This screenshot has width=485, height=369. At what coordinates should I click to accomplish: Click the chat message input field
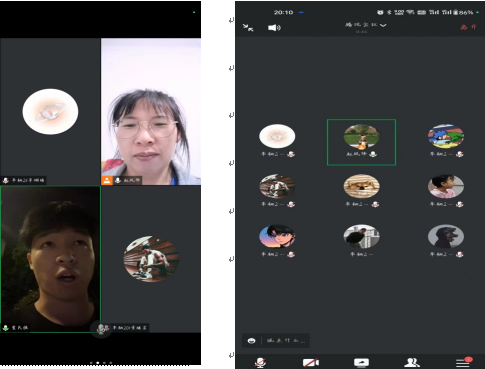286,341
